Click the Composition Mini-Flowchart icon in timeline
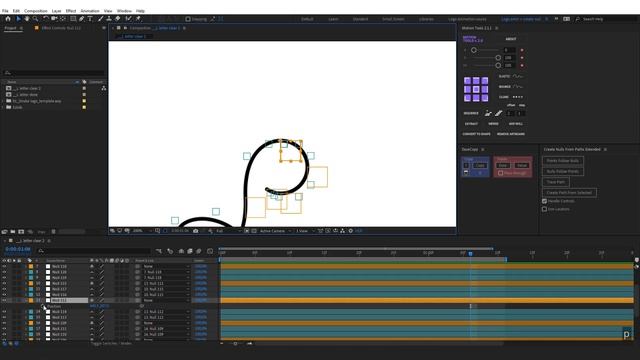 (159, 251)
